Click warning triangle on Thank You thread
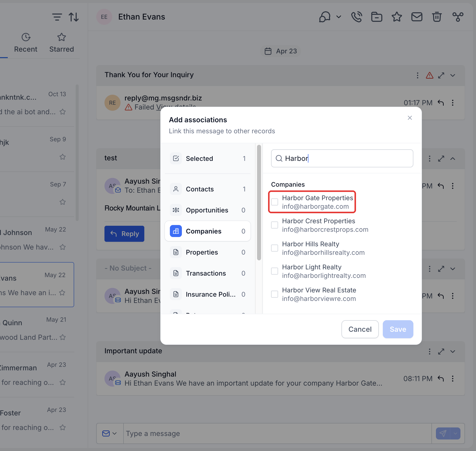Image resolution: width=476 pixels, height=451 pixels. point(430,75)
